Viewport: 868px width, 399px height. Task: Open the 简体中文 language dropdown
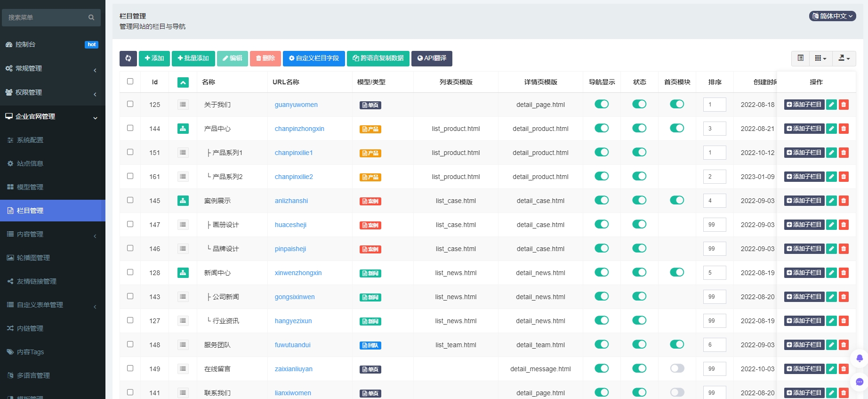coord(832,16)
